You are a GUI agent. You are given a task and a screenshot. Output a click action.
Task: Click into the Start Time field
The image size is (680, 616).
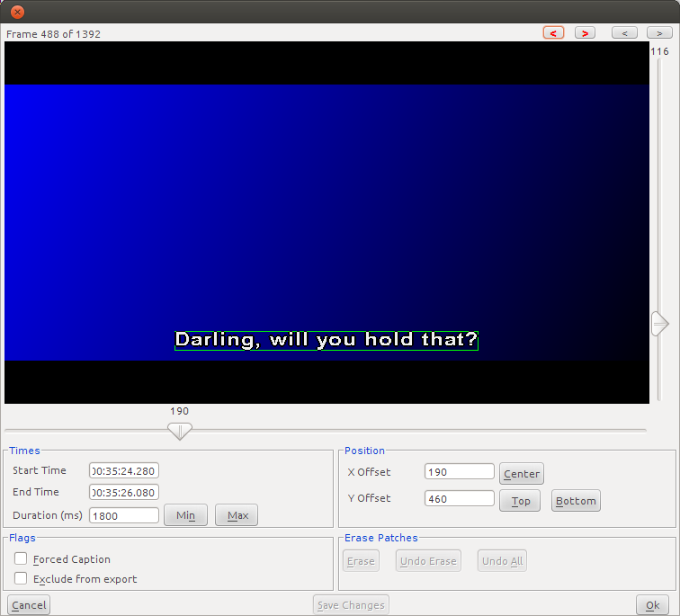pyautogui.click(x=124, y=471)
